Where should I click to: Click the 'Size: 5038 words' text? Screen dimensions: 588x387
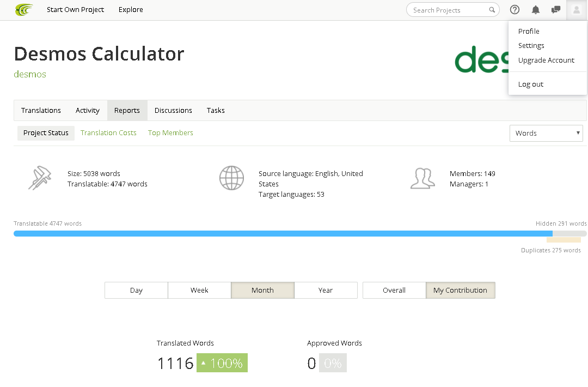pos(94,174)
